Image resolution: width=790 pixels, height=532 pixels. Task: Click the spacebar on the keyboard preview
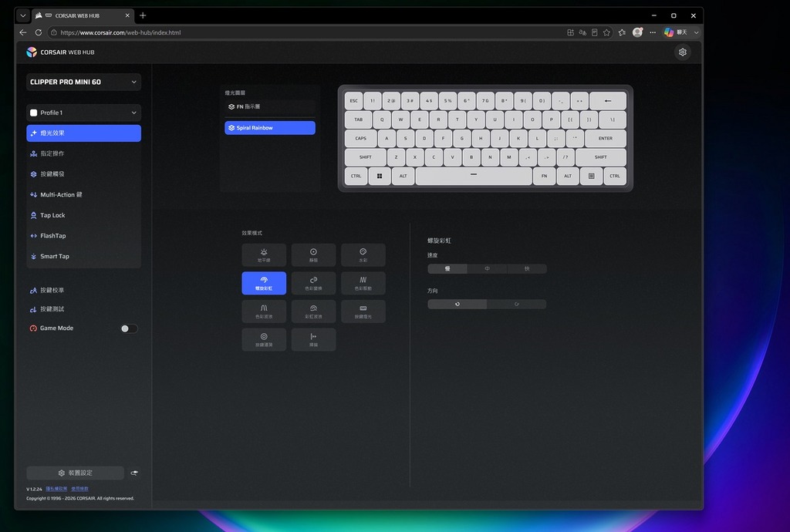point(474,176)
